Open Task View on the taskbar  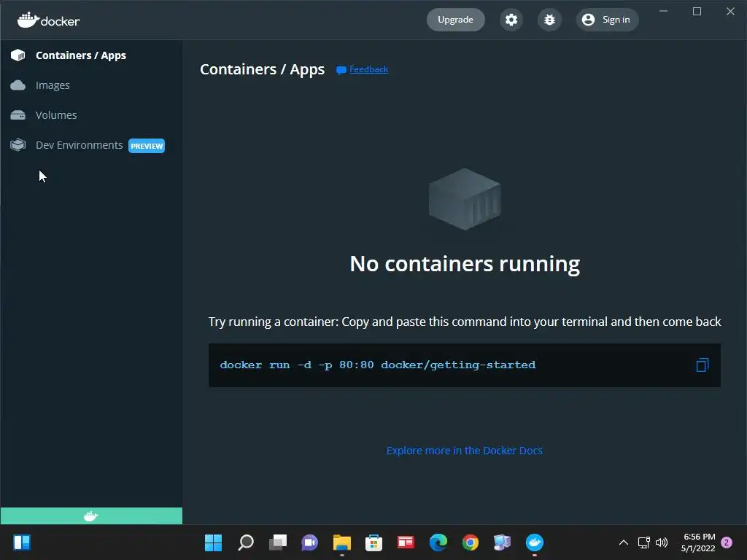tap(278, 542)
